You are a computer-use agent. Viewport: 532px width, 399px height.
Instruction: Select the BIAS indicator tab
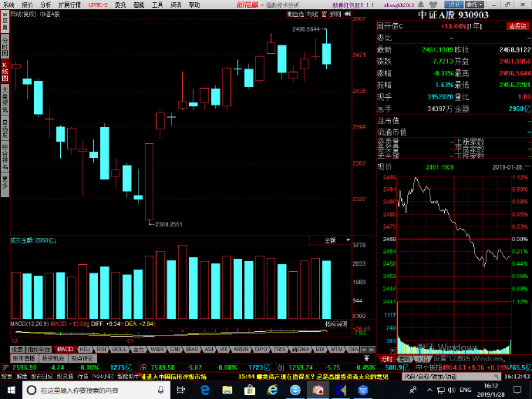[192, 349]
